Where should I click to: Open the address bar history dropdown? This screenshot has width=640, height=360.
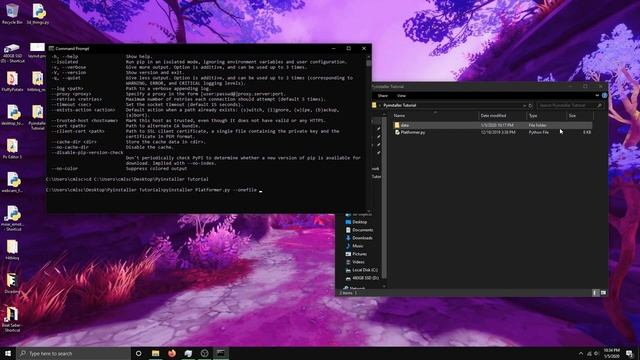click(x=524, y=105)
